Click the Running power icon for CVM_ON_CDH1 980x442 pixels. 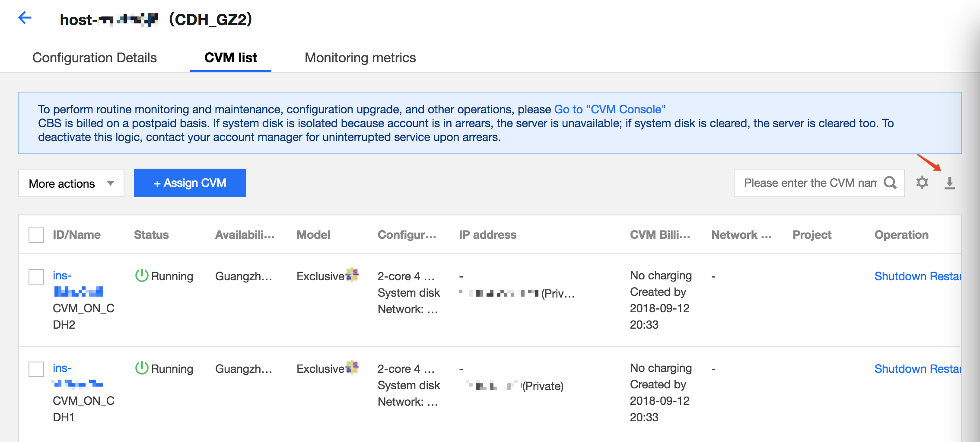tap(142, 368)
